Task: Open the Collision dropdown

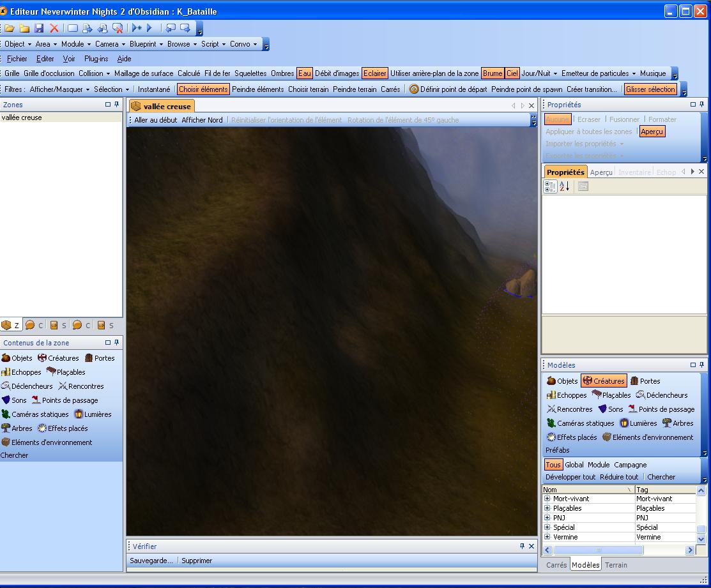Action: coord(95,73)
